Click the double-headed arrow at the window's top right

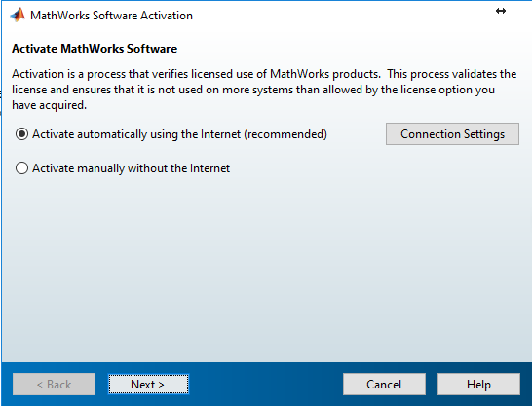(501, 11)
